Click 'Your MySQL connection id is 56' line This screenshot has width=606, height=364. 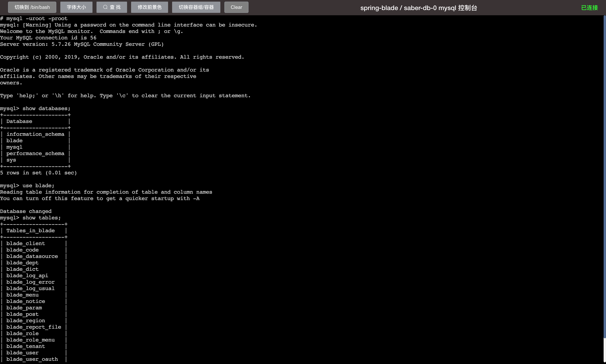(x=48, y=38)
